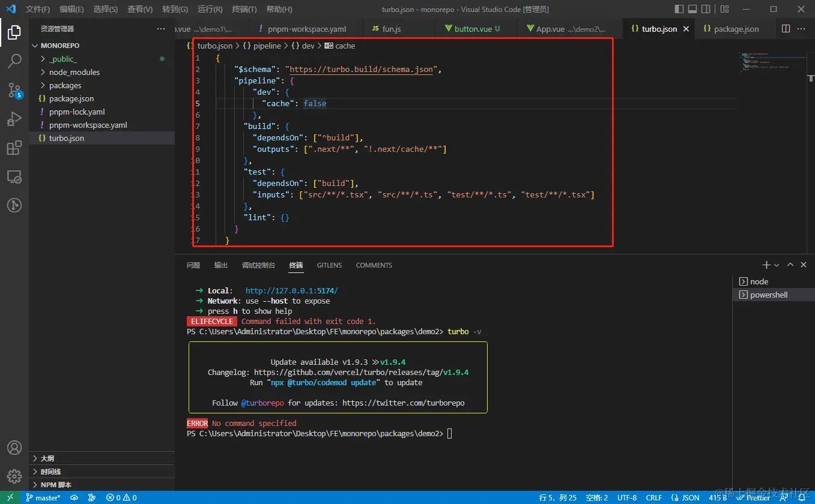The height and width of the screenshot is (504, 815).
Task: Expand the node_modules folder
Action: point(102,72)
